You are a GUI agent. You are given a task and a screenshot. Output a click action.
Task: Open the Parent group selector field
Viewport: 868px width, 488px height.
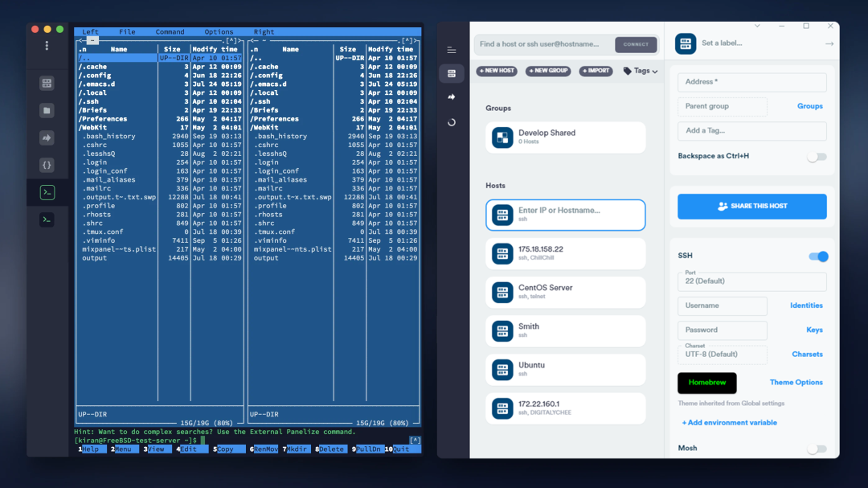coord(722,106)
